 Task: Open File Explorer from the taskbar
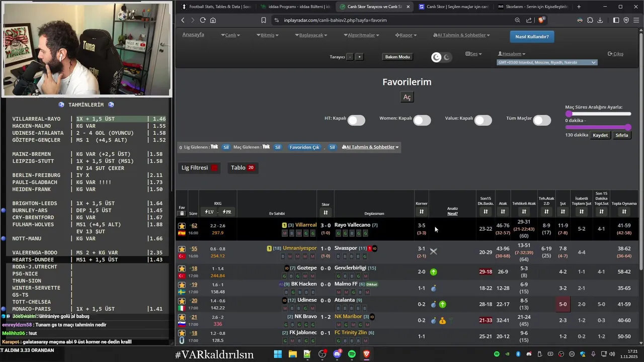pyautogui.click(x=292, y=354)
